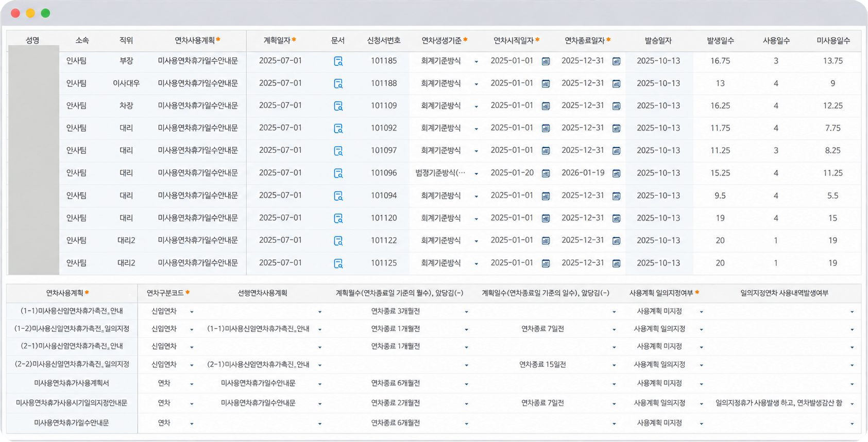Screen dimensions: 868x442
Task: Expand the 회계기준방식 dropdown for application 101185
Action: [476, 62]
